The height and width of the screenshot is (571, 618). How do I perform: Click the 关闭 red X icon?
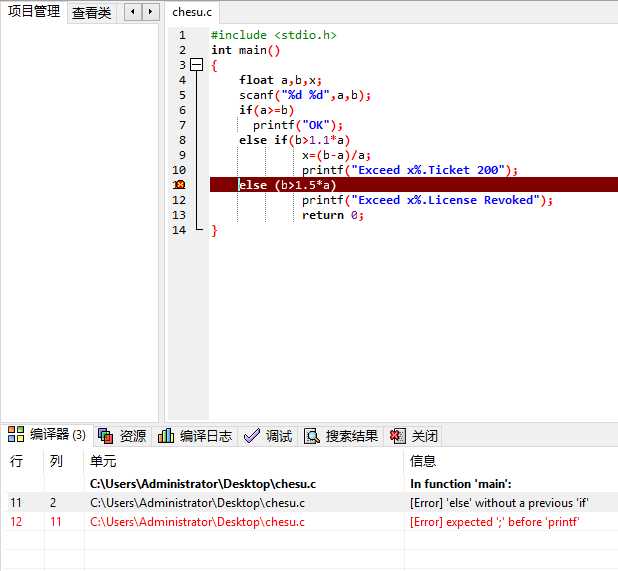397,436
